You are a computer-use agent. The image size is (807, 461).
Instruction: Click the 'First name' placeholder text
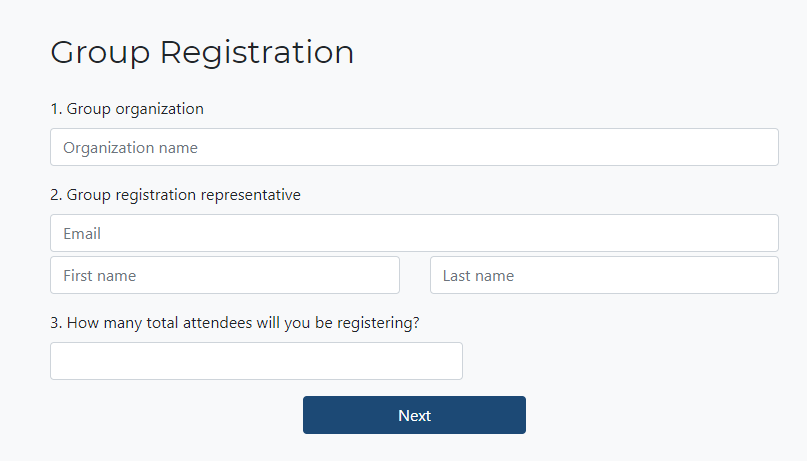(x=99, y=276)
